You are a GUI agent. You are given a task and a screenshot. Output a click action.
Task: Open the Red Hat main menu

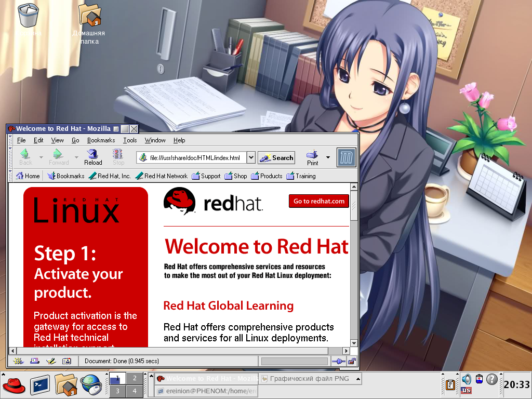[14, 385]
